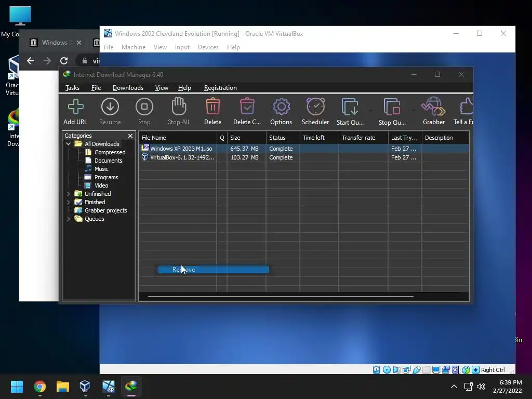This screenshot has width=532, height=399.
Task: Open the Scheduler clock icon
Action: tap(315, 107)
